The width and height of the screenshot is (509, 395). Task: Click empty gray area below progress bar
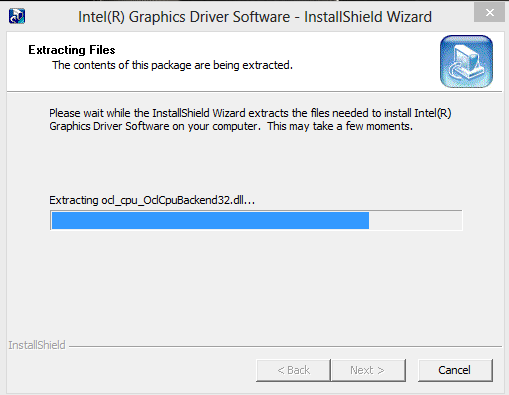(255, 283)
